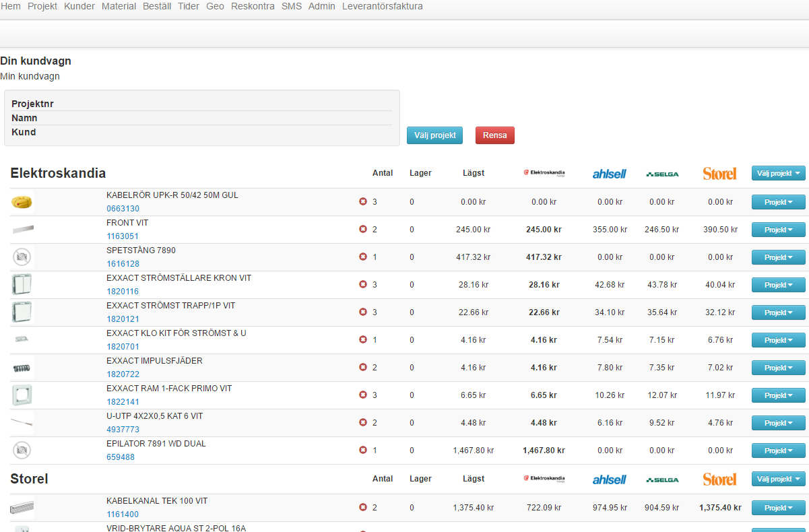This screenshot has width=809, height=532.
Task: Open the Material menu
Action: pos(119,6)
